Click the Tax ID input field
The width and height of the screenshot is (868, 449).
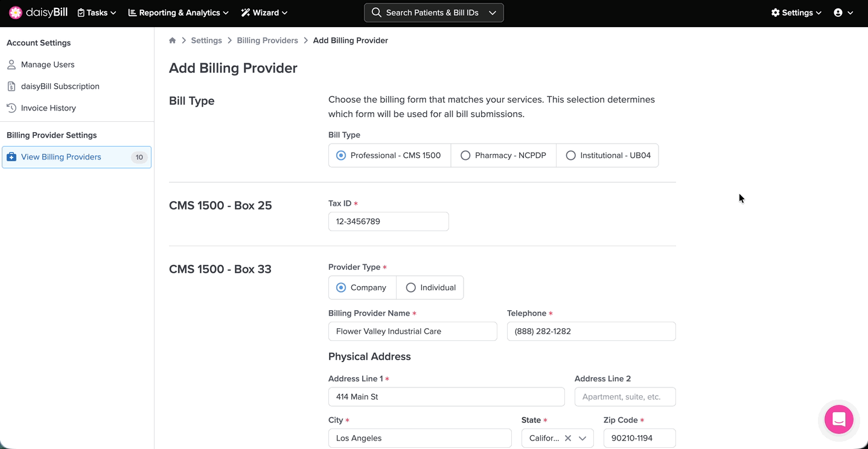(x=388, y=221)
